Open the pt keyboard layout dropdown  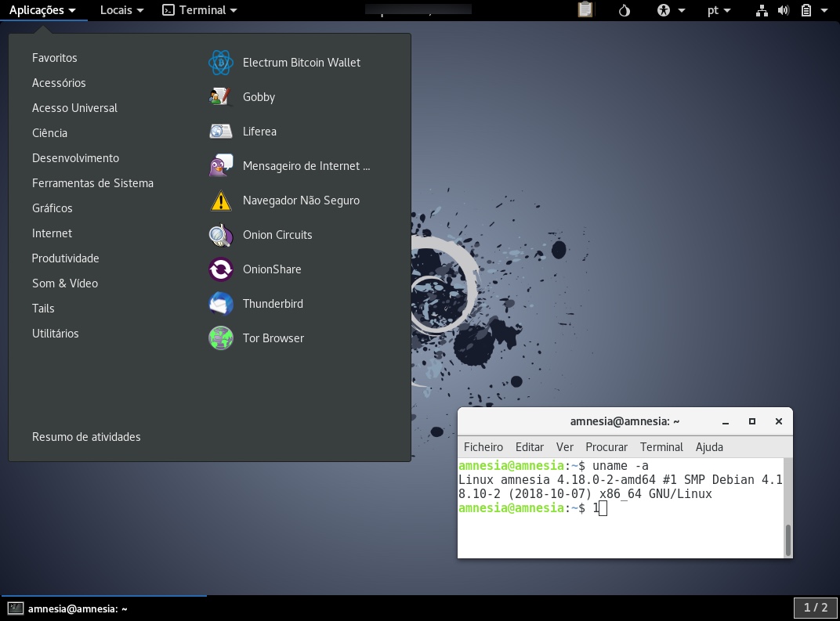719,10
